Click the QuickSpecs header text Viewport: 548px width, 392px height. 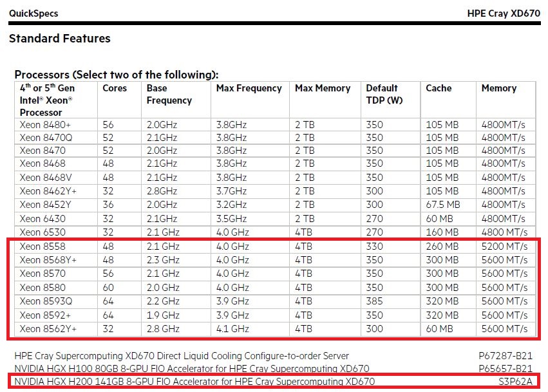[x=33, y=13]
